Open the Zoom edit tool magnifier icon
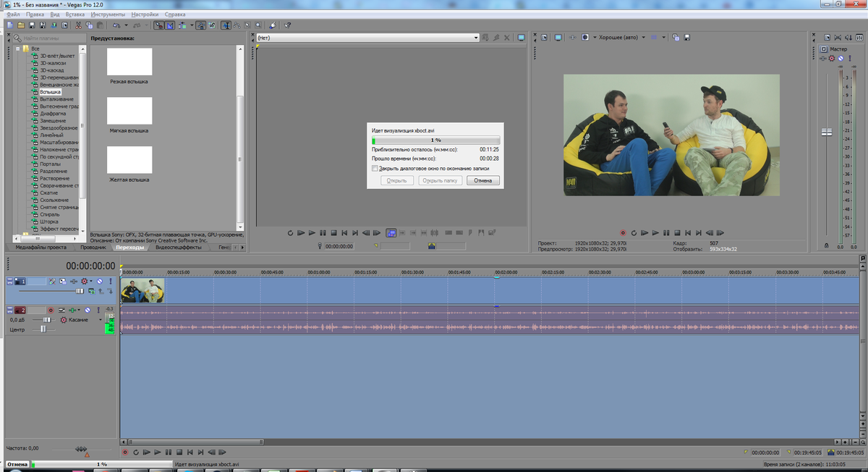Screen dimensions: 868x472 [258, 25]
